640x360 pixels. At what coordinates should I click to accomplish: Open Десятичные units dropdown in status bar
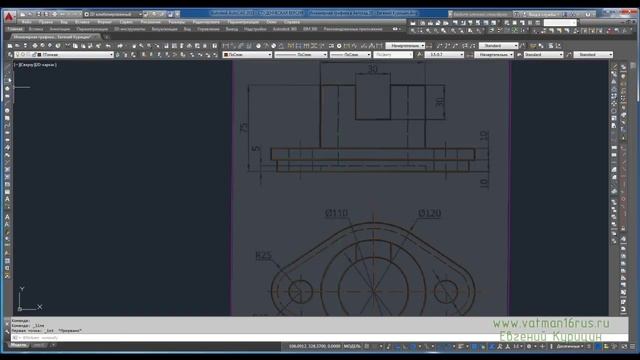click(x=570, y=347)
